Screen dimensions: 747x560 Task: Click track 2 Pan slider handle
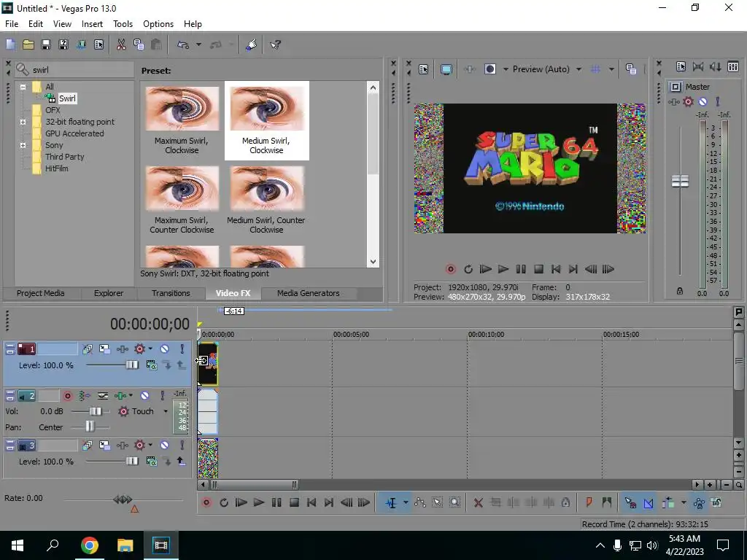[90, 427]
